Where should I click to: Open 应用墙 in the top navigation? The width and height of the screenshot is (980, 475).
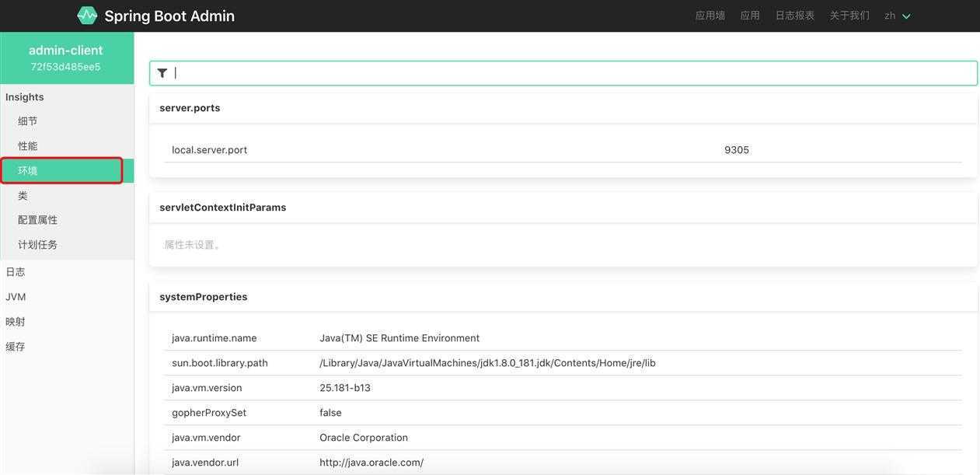[710, 16]
